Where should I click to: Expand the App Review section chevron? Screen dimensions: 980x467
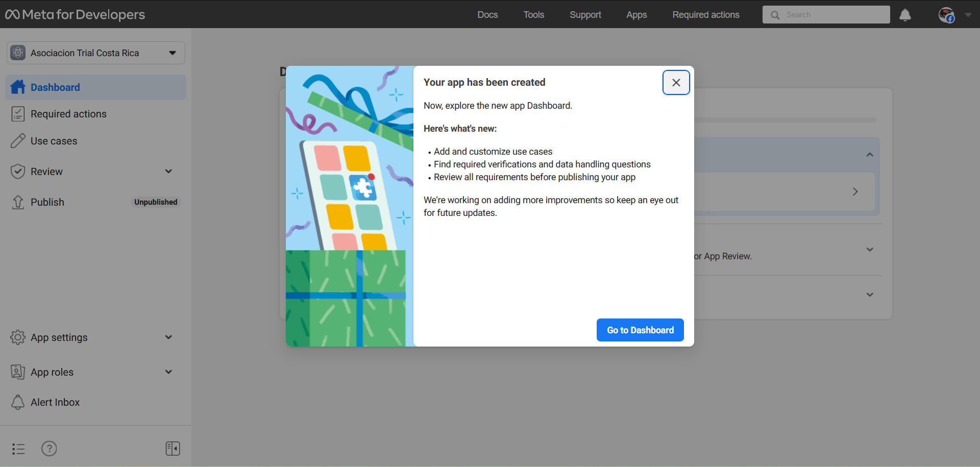870,250
